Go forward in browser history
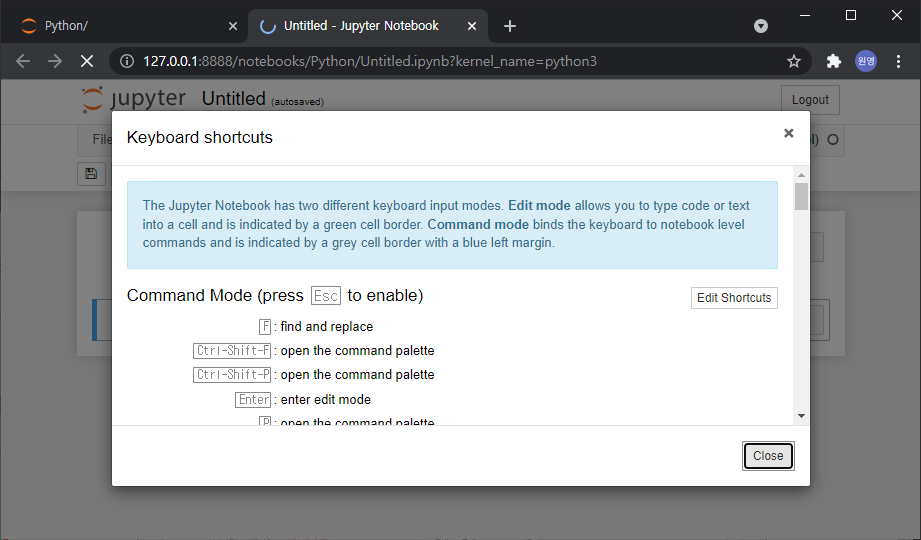Screen dimensions: 921x540 (x=55, y=61)
